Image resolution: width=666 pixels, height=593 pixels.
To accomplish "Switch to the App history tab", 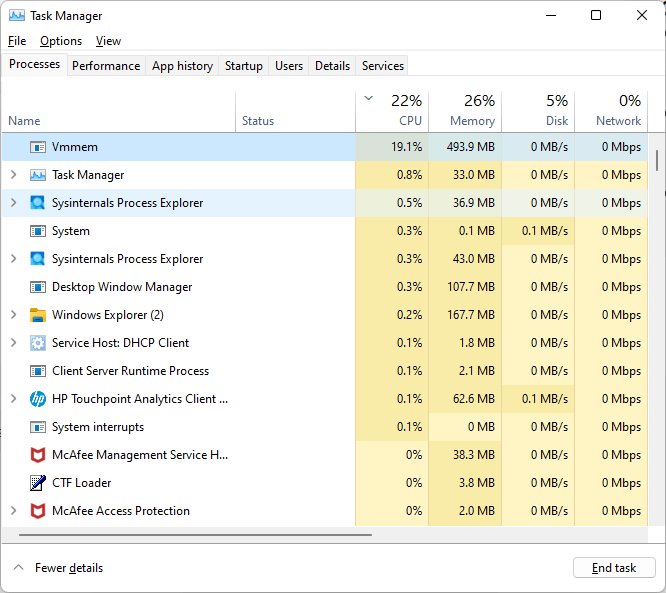I will point(182,66).
